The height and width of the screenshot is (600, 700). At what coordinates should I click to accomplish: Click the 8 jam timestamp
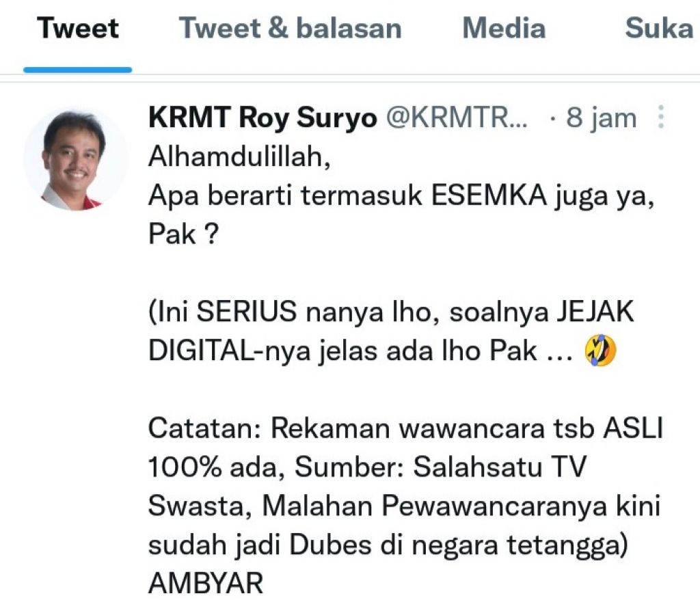point(601,118)
